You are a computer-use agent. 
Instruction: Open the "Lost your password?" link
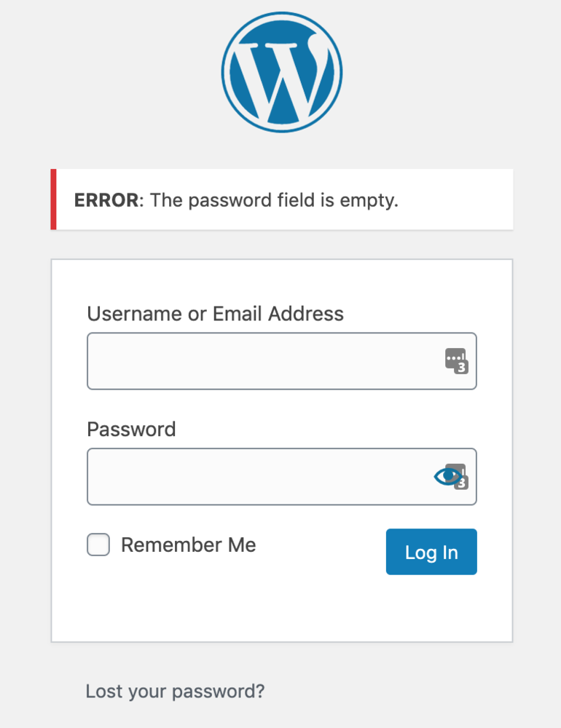pyautogui.click(x=175, y=692)
